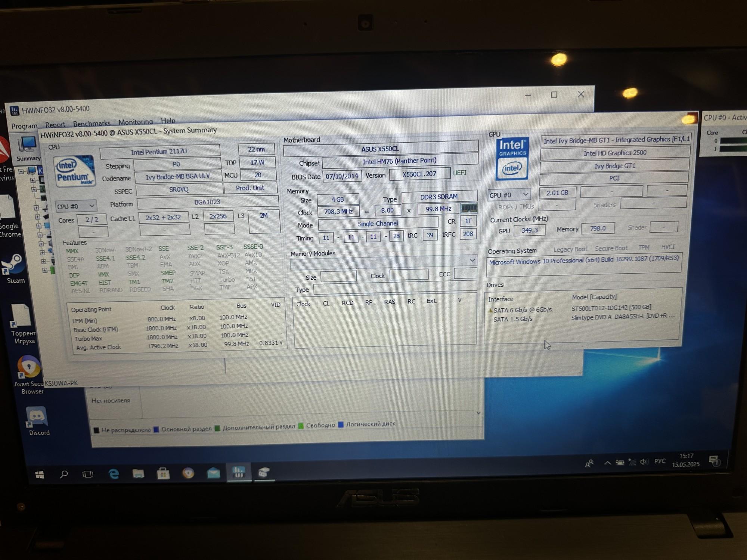The height and width of the screenshot is (560, 747).
Task: Click the scroll-down arrow in Disk Management window
Action: tap(478, 413)
